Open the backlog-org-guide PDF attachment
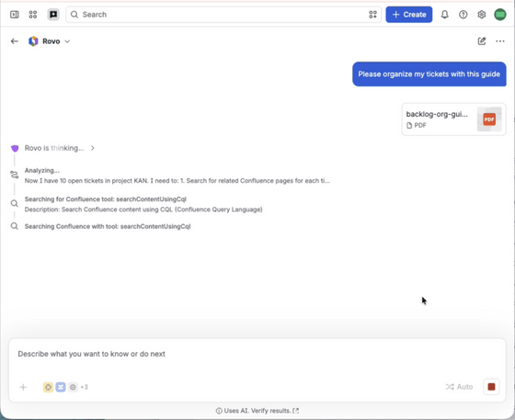Image resolution: width=515 pixels, height=420 pixels. click(454, 119)
